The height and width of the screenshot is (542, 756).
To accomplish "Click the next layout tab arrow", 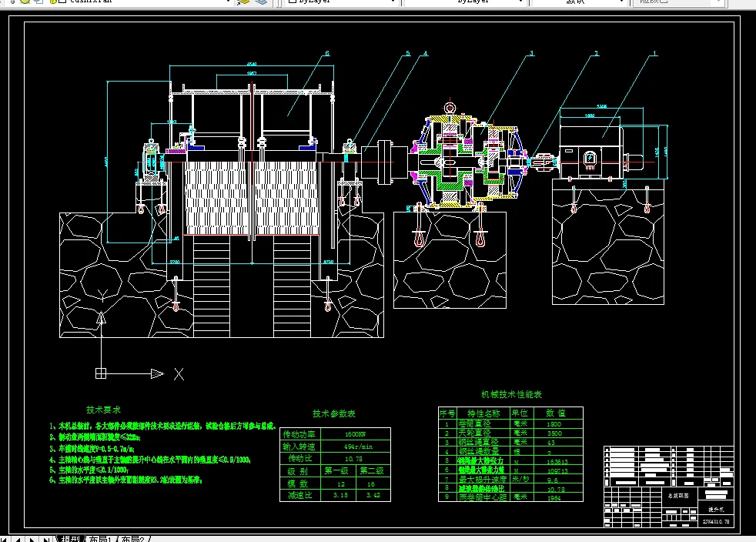I will (x=32, y=539).
